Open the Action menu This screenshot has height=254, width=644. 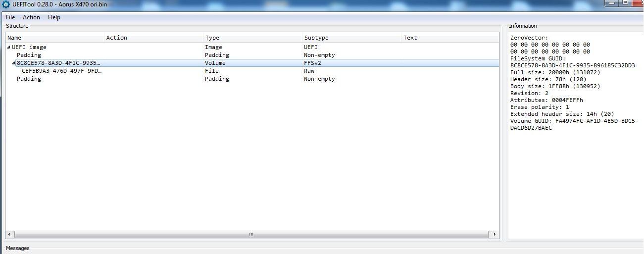click(31, 17)
